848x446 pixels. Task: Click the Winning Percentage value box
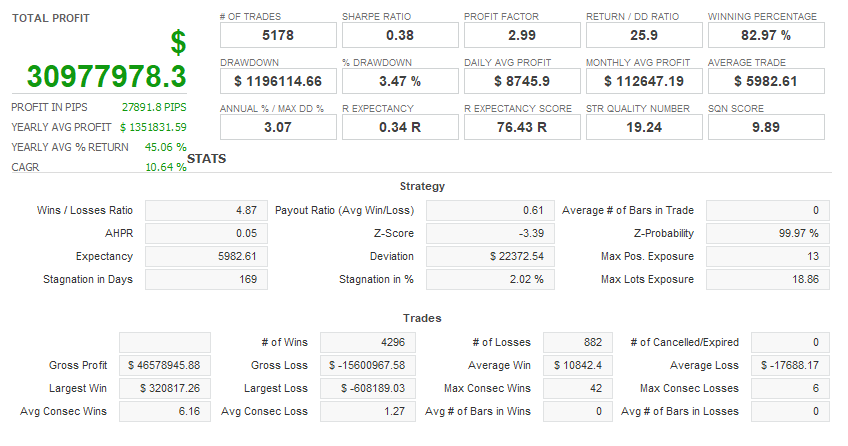766,35
